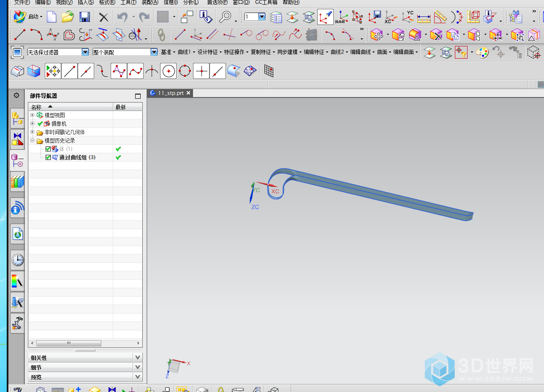Image resolution: width=544 pixels, height=392 pixels.
Task: Click the New file icon
Action: pos(52,17)
